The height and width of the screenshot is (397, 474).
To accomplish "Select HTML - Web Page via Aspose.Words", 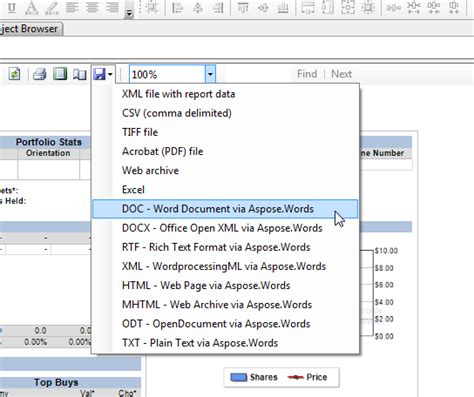I will (225, 286).
